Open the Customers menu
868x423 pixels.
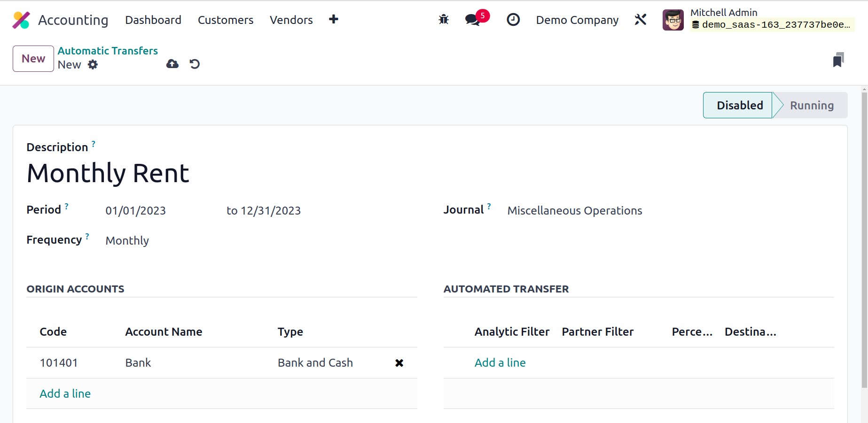[226, 20]
